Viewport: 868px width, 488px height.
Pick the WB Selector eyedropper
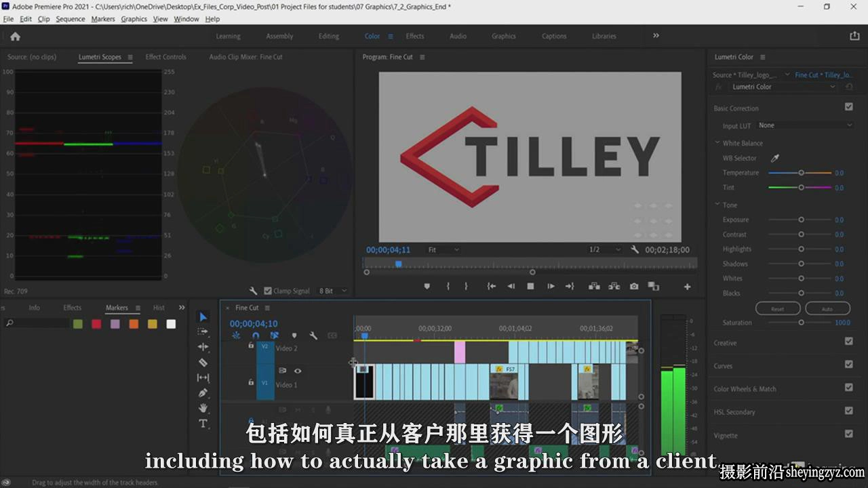point(775,158)
